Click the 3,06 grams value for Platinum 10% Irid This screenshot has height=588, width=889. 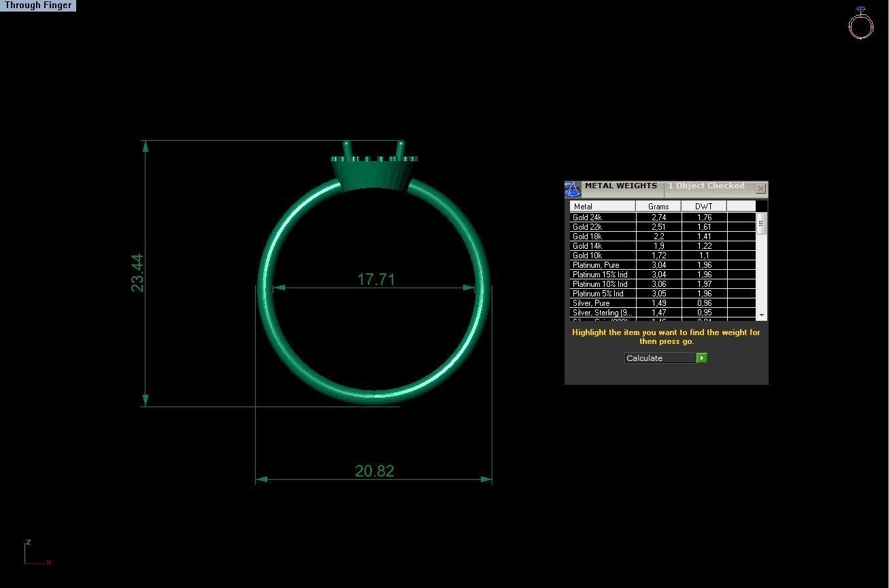click(658, 284)
